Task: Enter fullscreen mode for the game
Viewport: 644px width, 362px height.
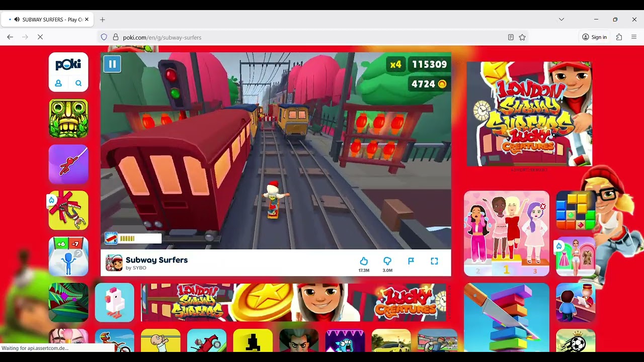Action: [x=434, y=261]
